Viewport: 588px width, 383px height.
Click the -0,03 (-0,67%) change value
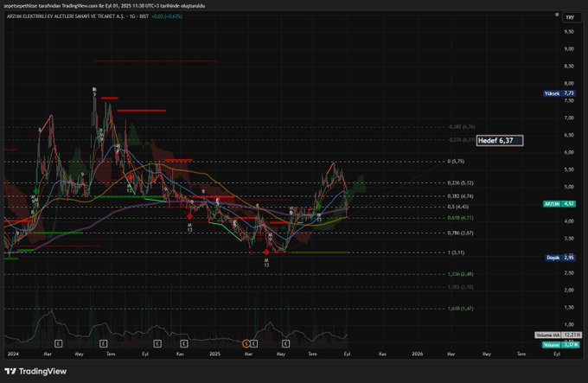point(167,16)
